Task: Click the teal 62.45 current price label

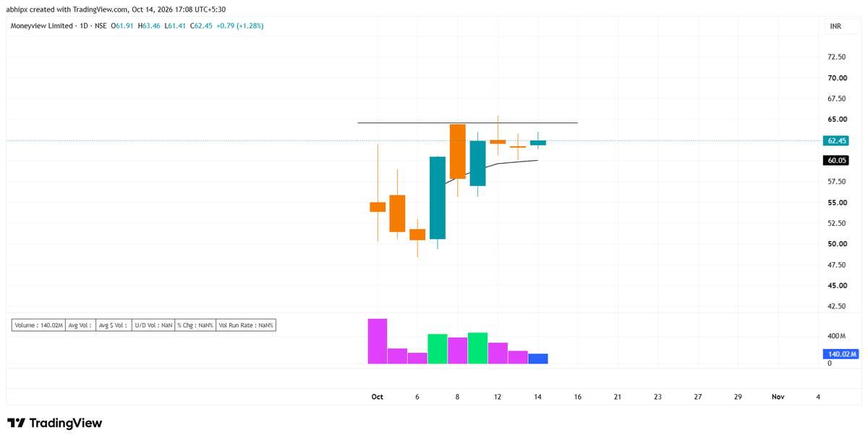Action: (837, 140)
